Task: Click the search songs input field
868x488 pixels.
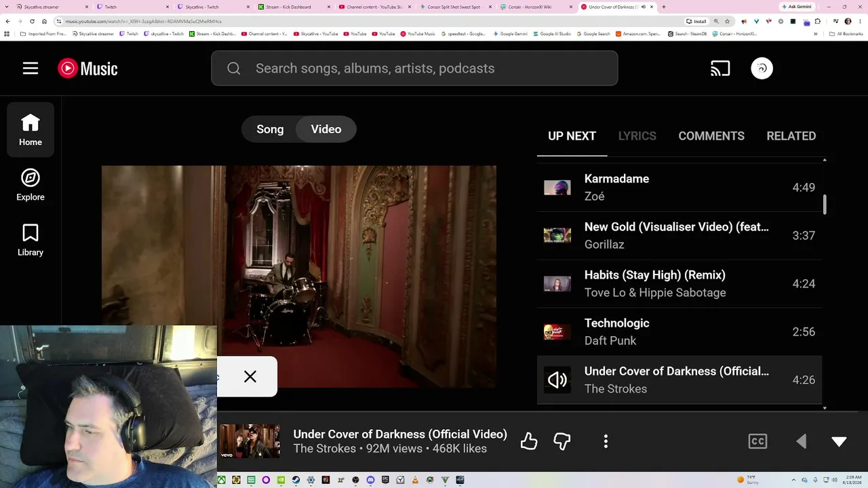Action: point(414,68)
